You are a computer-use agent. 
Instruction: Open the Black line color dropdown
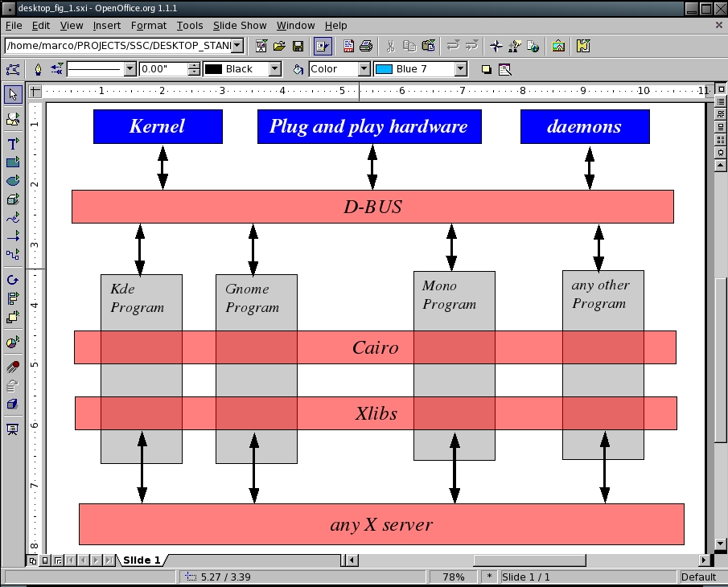click(x=275, y=69)
